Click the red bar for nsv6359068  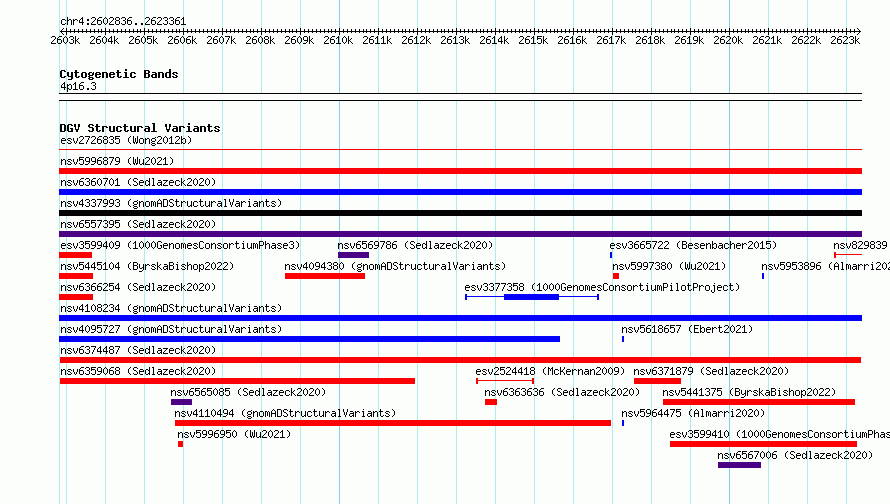click(x=237, y=381)
